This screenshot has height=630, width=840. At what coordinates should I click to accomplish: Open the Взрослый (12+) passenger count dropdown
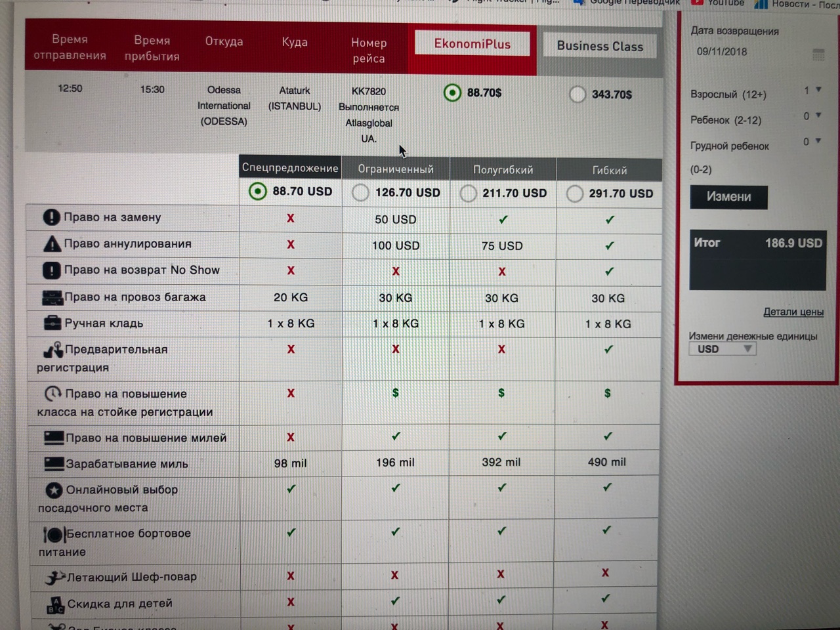(812, 90)
